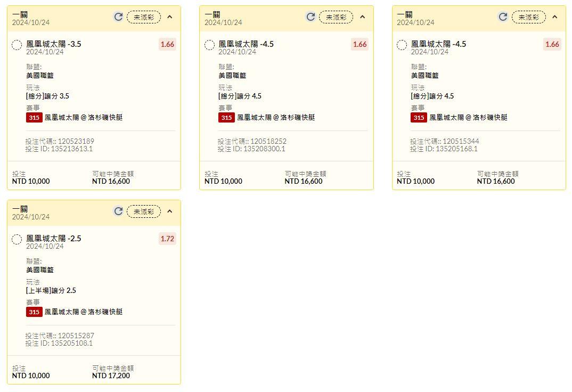Click league 美國職籃 in -3.5 card

(x=40, y=76)
